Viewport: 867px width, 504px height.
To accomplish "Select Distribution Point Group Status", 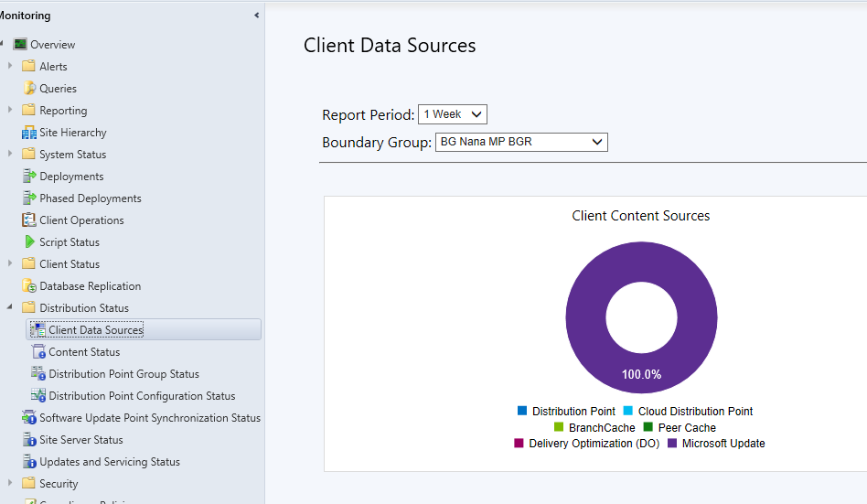I will click(123, 374).
